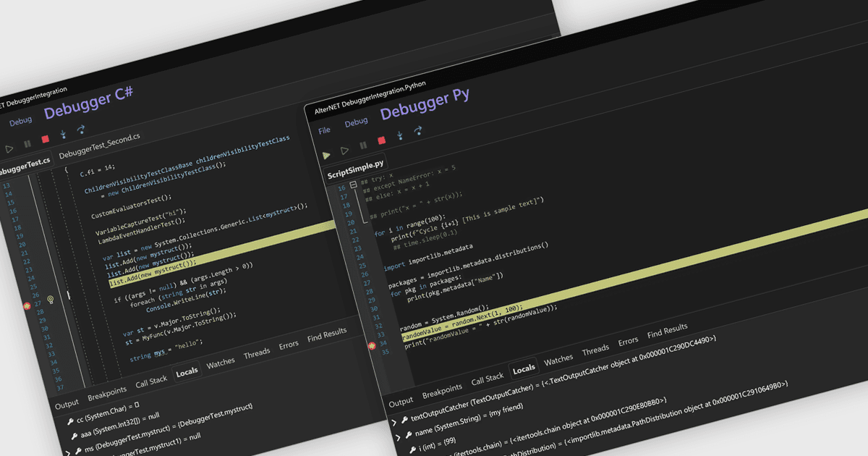Click Step Over arrow in C# debugger toolbar

(x=81, y=130)
